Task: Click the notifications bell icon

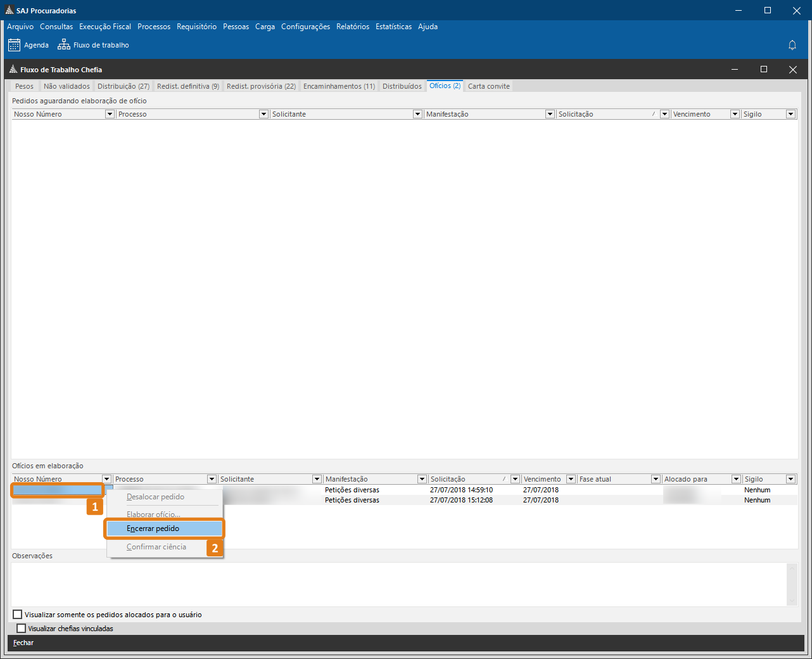Action: [x=792, y=45]
